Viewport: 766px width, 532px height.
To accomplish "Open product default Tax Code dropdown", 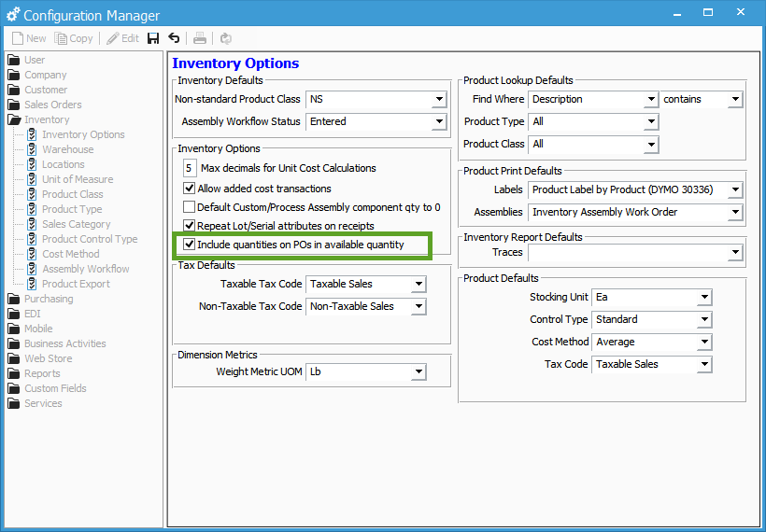I will [704, 365].
